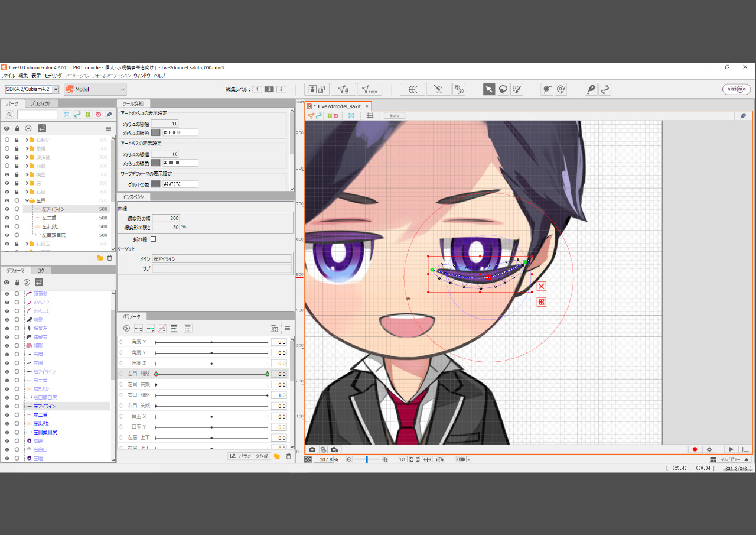
Task: Switch to the プロジェクト tab
Action: tap(41, 103)
